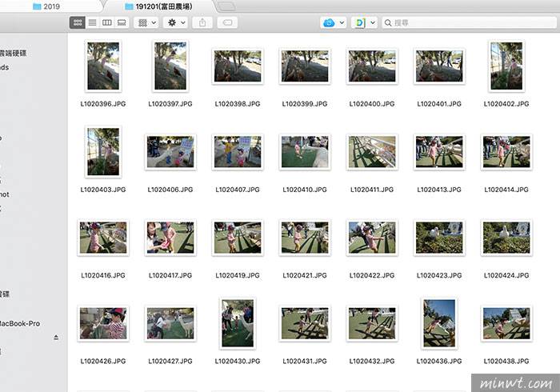Open the group-by arrangement dropdown
This screenshot has width=560, height=392.
tap(146, 23)
